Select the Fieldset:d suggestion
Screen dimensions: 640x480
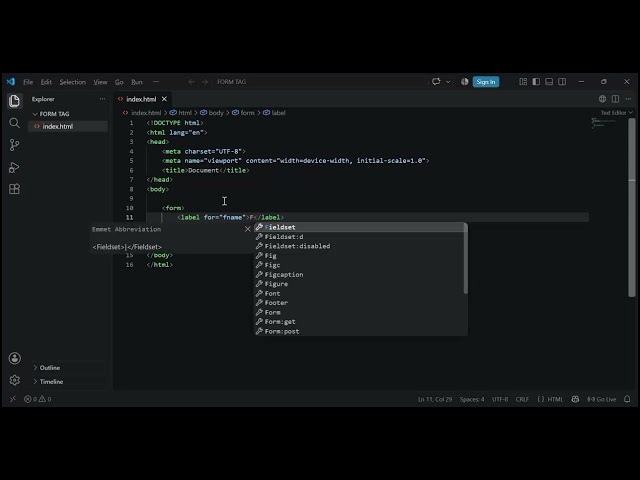360,237
